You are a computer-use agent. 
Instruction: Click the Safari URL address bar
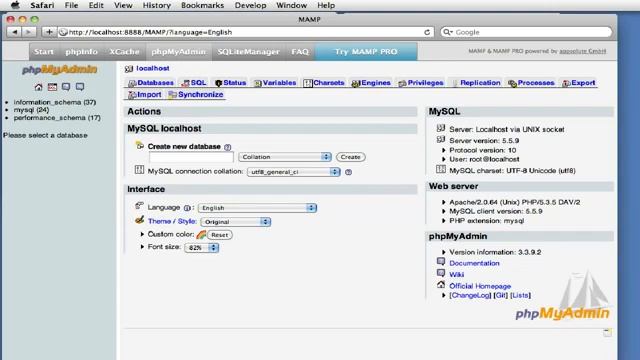(245, 32)
